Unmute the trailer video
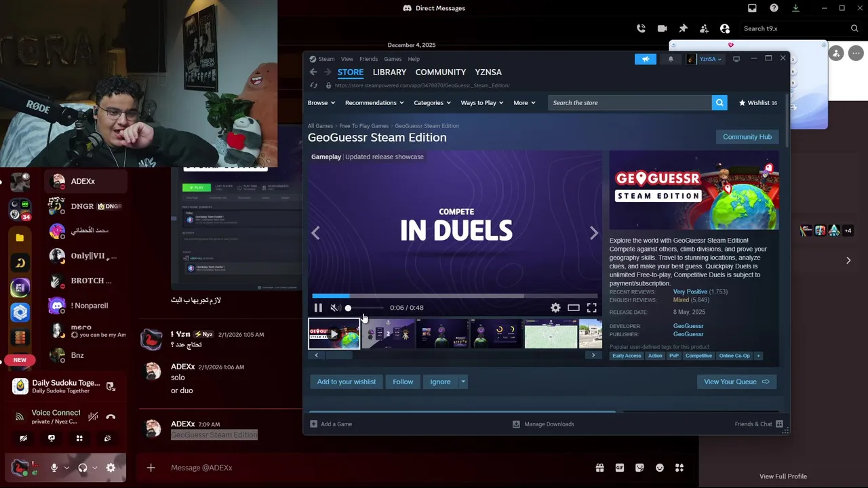Viewport: 868px width, 488px height. (334, 308)
